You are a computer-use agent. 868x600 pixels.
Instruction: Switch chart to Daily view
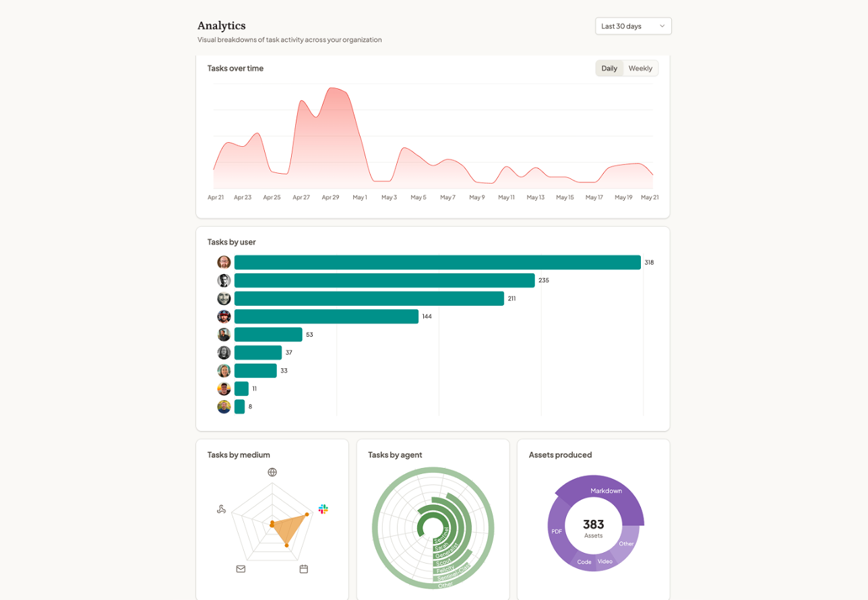pos(609,68)
